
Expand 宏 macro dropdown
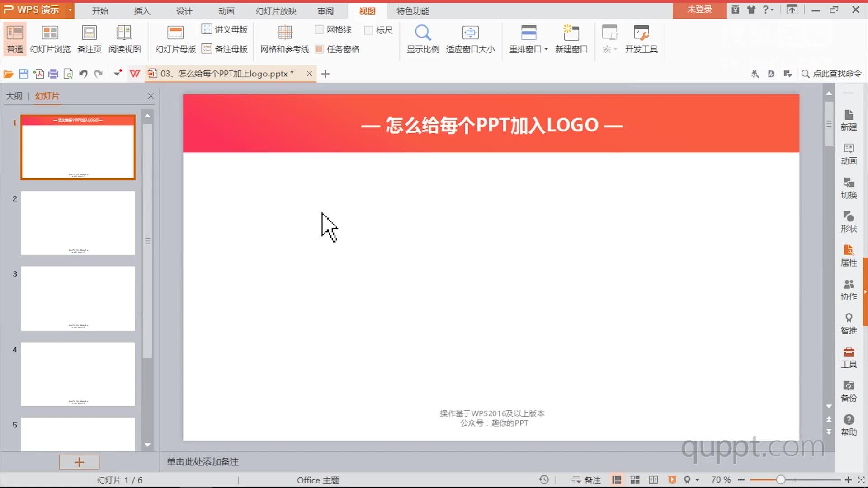[x=615, y=49]
